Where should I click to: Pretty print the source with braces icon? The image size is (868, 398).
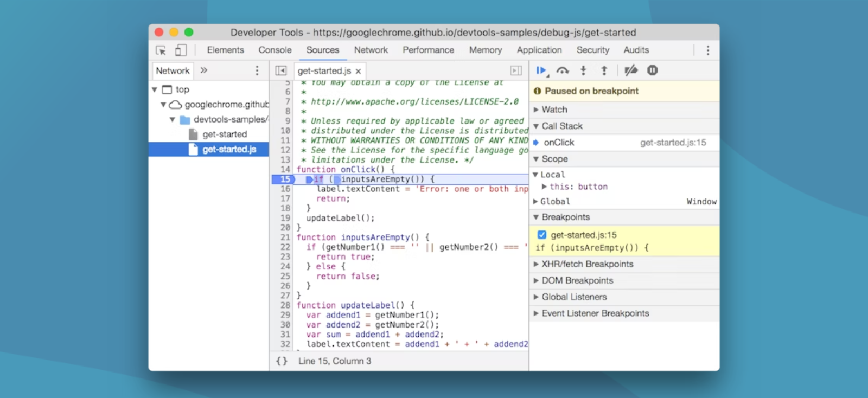[x=282, y=361]
